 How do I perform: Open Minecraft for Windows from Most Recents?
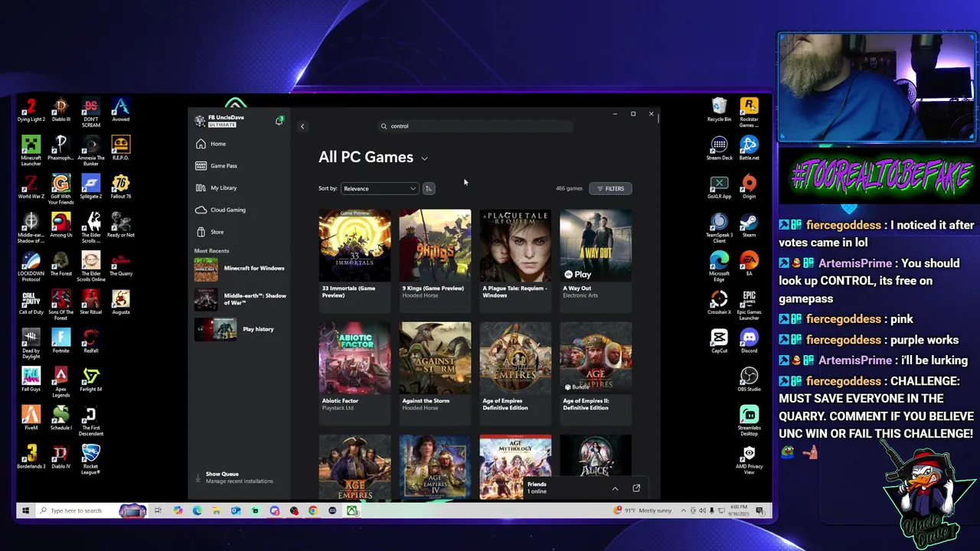click(x=240, y=269)
